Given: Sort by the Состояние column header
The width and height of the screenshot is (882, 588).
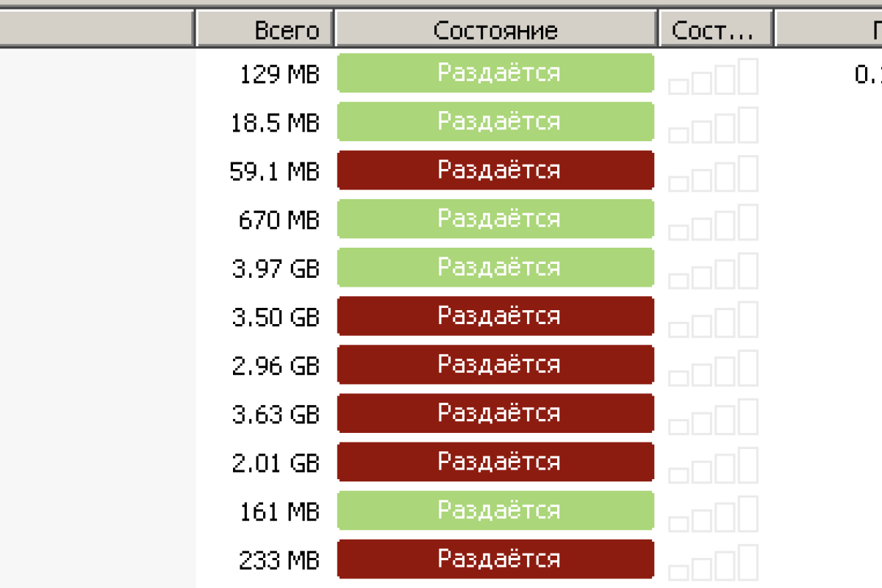Looking at the screenshot, I should [x=495, y=30].
